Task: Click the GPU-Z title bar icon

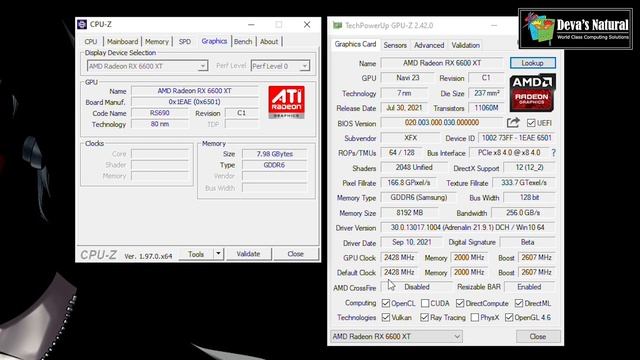Action: (x=337, y=25)
